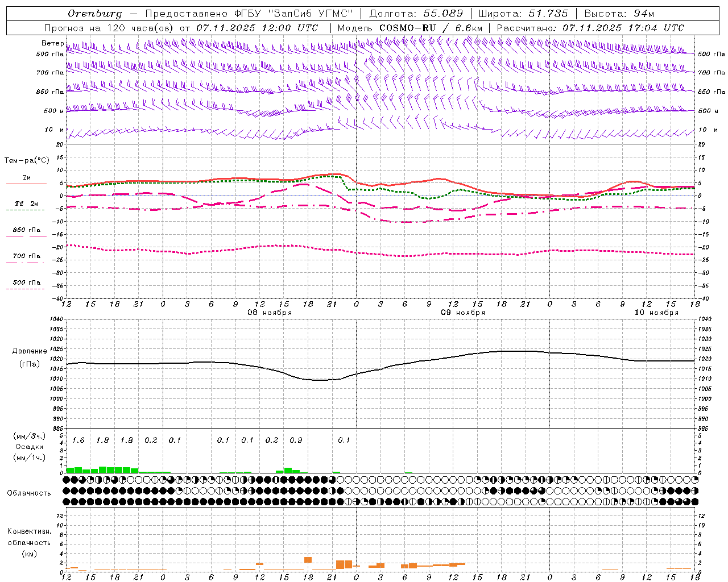Click the Конвективн. label
This screenshot has height=582, width=728.
[x=29, y=531]
